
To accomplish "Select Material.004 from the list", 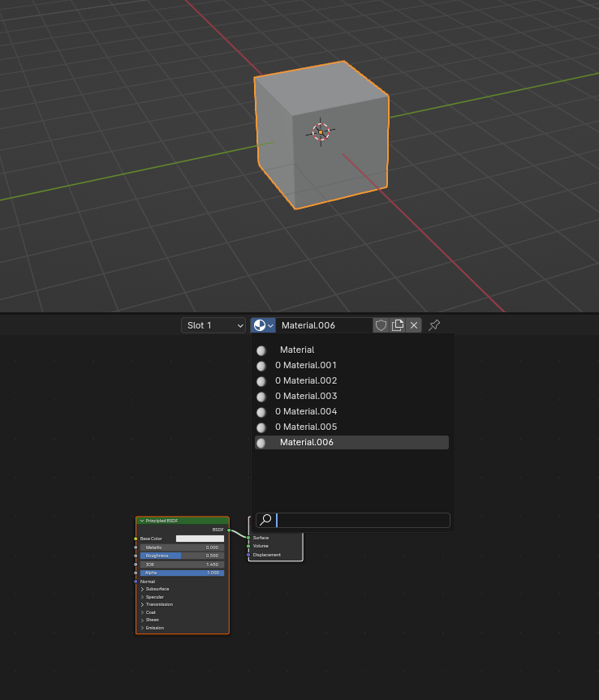I will point(351,411).
